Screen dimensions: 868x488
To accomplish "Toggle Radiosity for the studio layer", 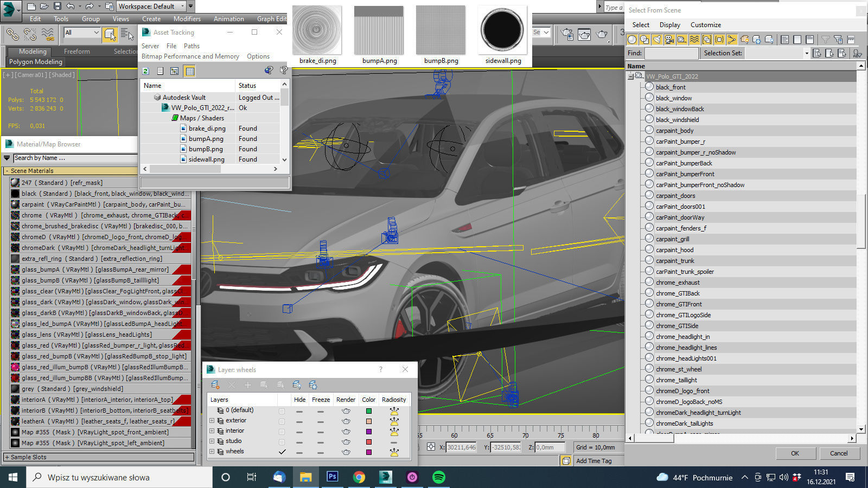I will pyautogui.click(x=394, y=442).
